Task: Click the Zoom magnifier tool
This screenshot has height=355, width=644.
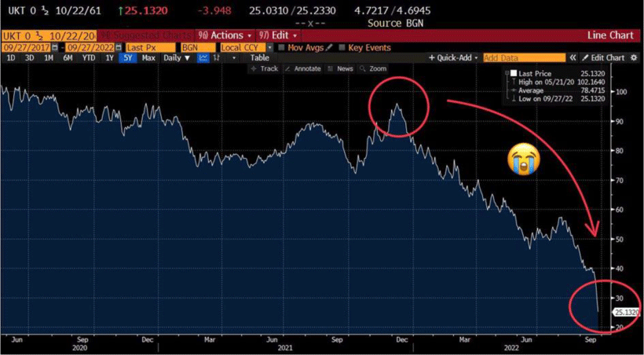Action: [x=374, y=69]
